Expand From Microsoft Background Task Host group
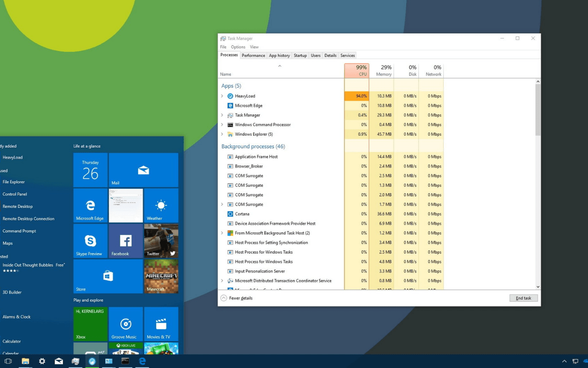This screenshot has width=588, height=368. pos(222,233)
